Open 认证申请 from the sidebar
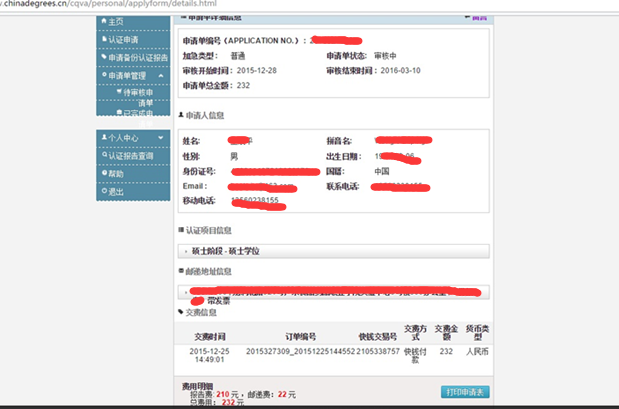The width and height of the screenshot is (619, 409). [x=123, y=39]
